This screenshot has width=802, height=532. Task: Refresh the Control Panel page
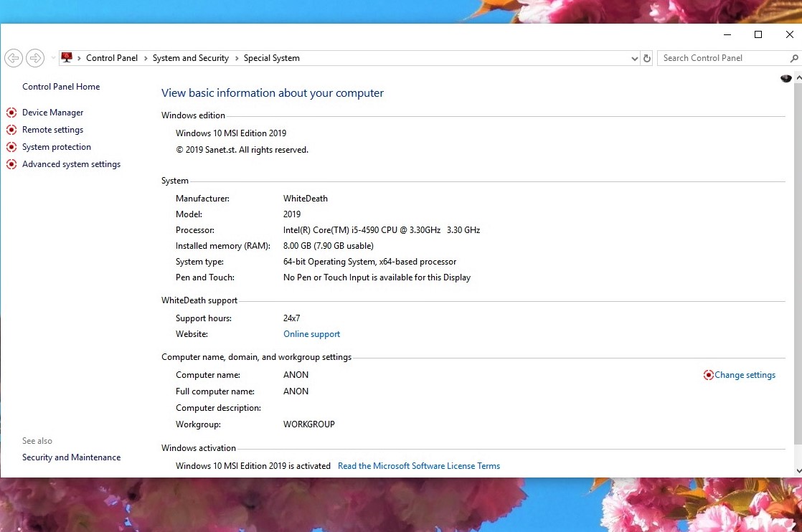point(646,58)
